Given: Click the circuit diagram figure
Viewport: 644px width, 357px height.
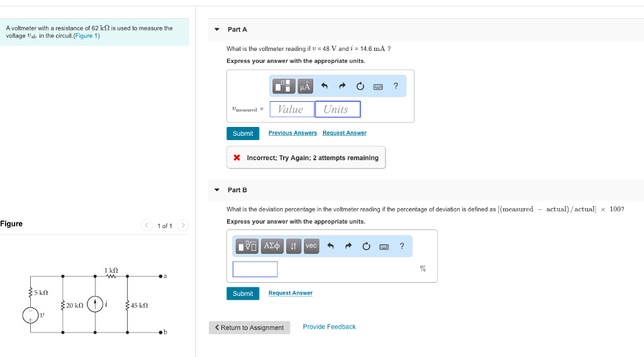Looking at the screenshot, I should tap(96, 301).
